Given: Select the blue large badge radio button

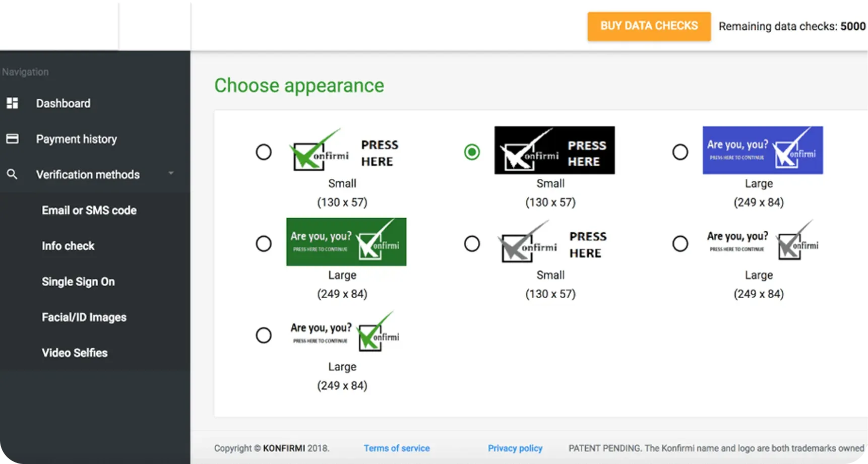Looking at the screenshot, I should click(x=680, y=152).
